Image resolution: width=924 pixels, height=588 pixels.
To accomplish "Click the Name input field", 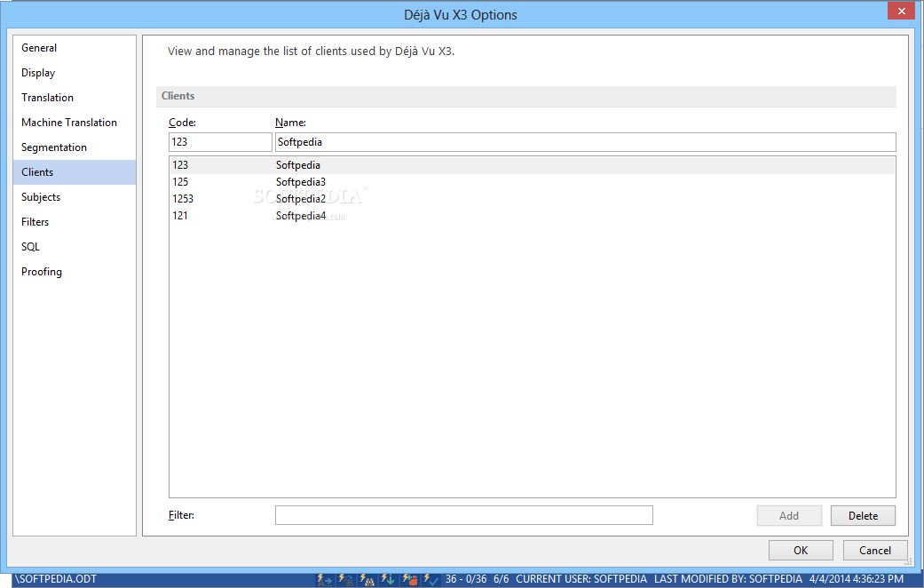I will click(x=585, y=142).
